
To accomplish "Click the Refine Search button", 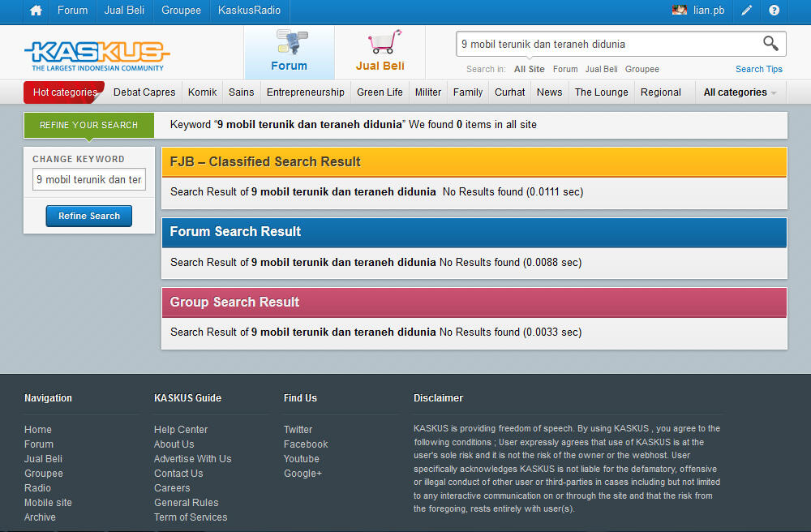I will 89,216.
